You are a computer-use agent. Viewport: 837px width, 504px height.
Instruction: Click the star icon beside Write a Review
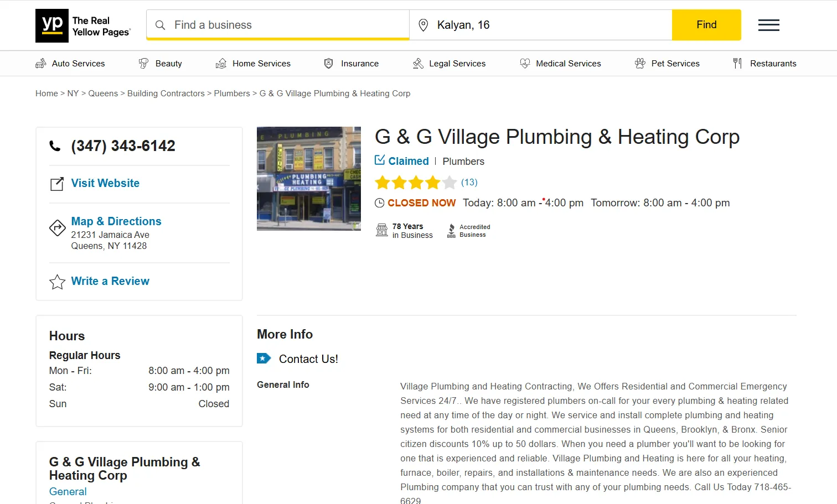[x=57, y=282]
